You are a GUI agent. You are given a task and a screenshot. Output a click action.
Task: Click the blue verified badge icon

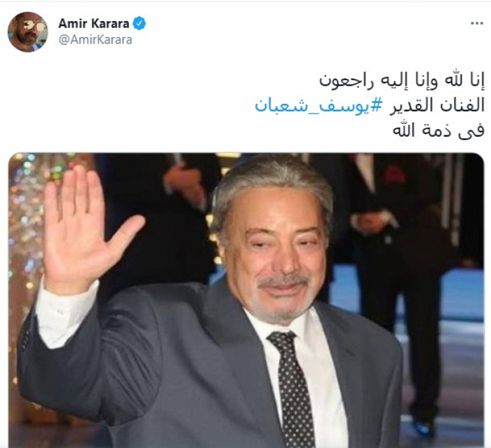140,23
